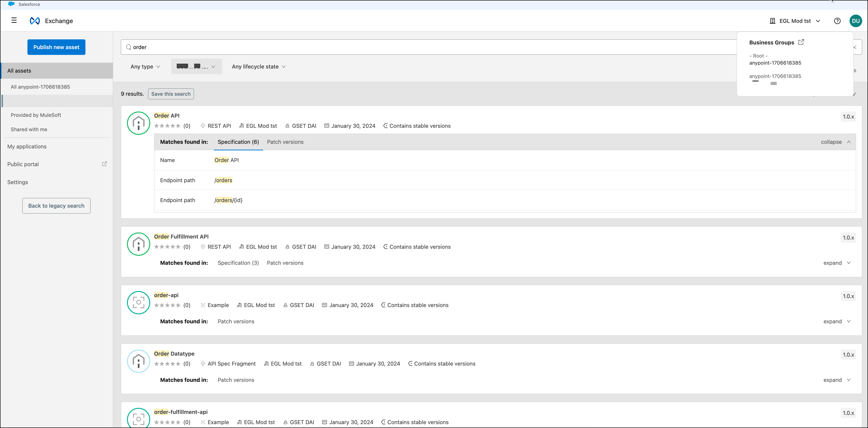Open the Order API result title
This screenshot has height=428, width=868.
[167, 116]
